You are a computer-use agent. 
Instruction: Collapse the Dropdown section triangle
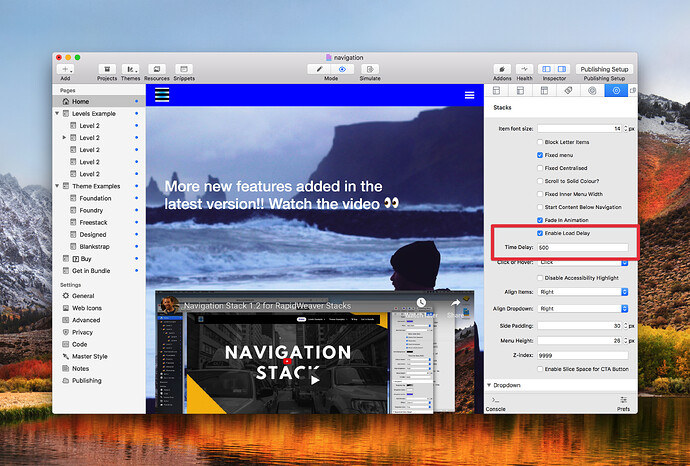click(x=489, y=385)
